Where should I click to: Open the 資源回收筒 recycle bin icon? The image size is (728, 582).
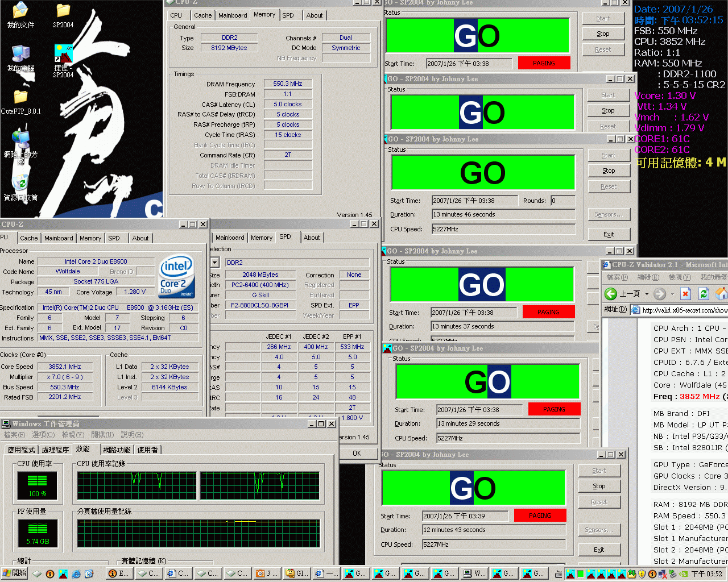pos(20,188)
